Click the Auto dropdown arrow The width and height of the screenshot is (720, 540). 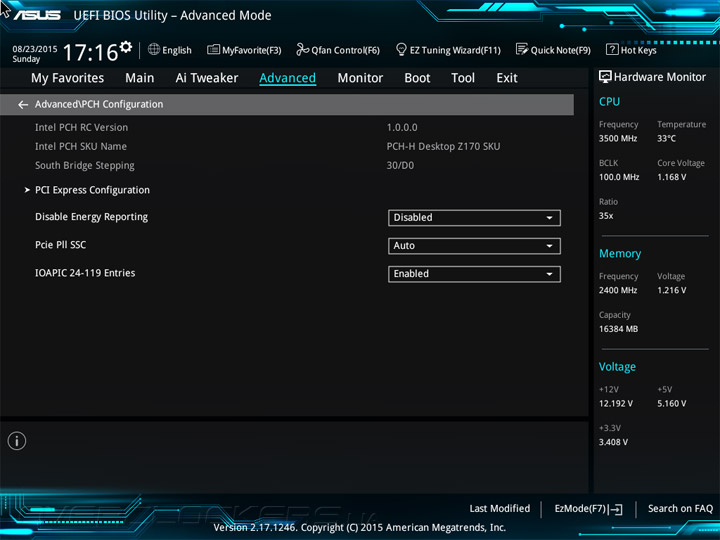[549, 246]
